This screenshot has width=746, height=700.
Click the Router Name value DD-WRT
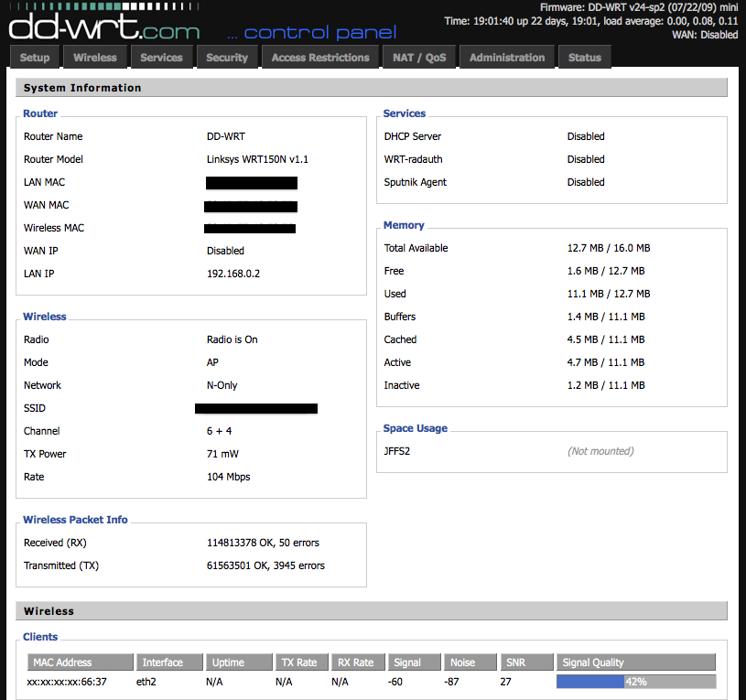pyautogui.click(x=226, y=136)
